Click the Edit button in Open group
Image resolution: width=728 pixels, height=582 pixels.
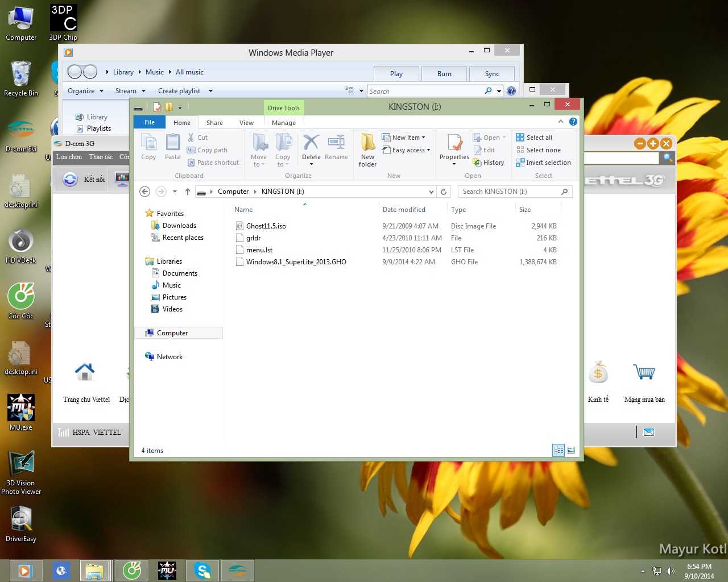(484, 150)
